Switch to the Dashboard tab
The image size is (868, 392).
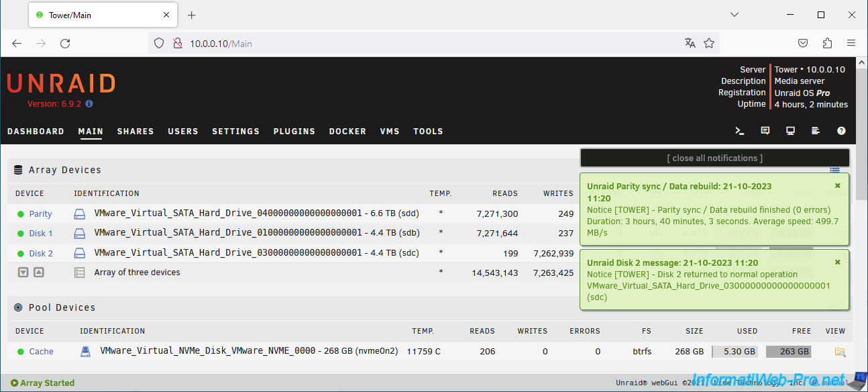pyautogui.click(x=36, y=132)
